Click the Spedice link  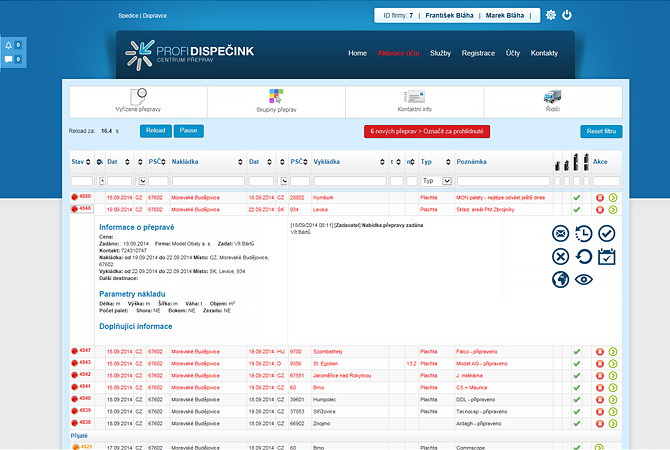pos(128,15)
